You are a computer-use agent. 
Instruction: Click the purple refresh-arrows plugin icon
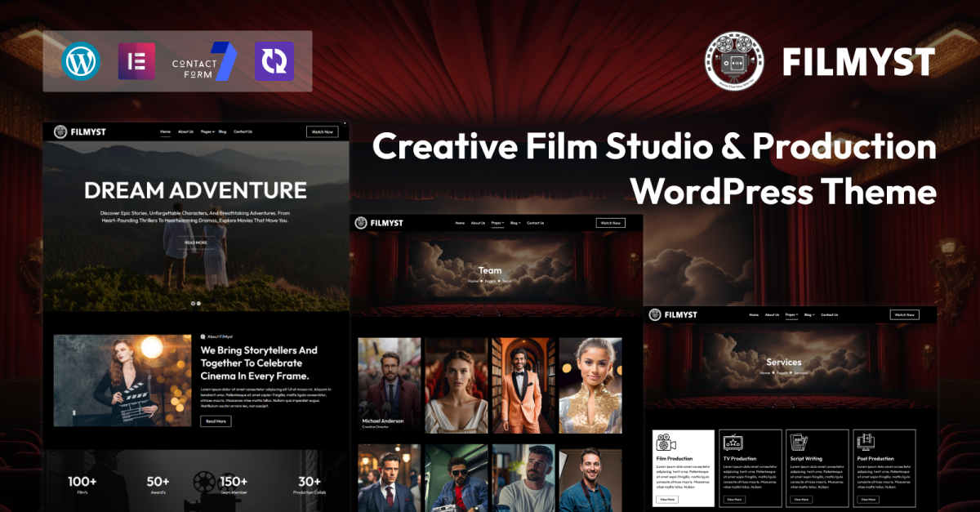274,61
